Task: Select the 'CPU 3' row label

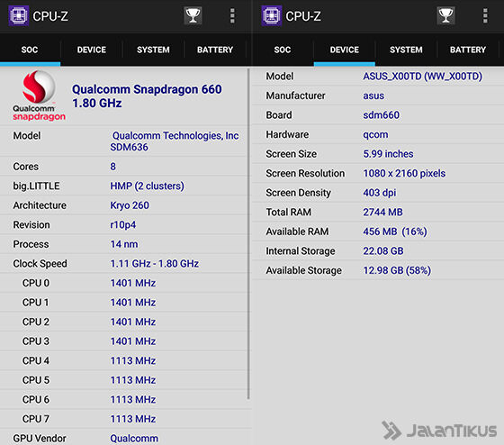Action: [36, 341]
